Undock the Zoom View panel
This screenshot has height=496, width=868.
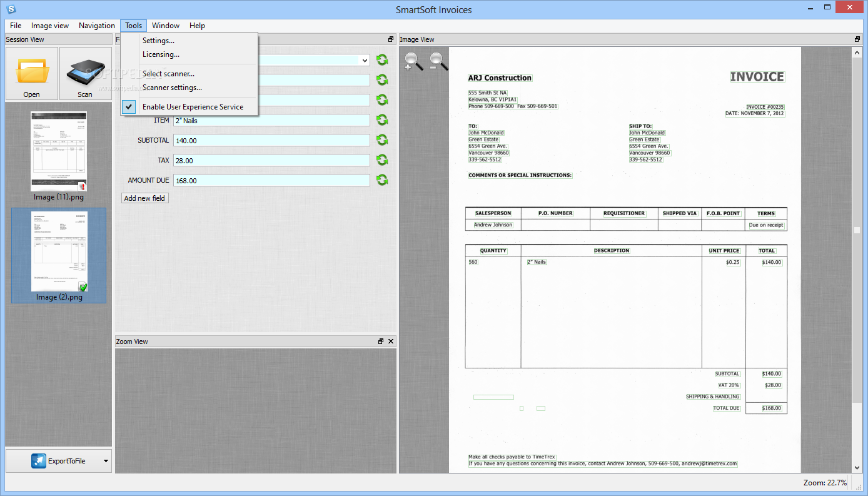(381, 342)
